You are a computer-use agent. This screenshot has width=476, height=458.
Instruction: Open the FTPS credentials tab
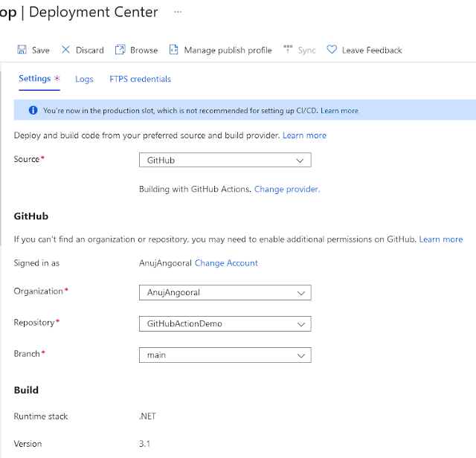141,79
